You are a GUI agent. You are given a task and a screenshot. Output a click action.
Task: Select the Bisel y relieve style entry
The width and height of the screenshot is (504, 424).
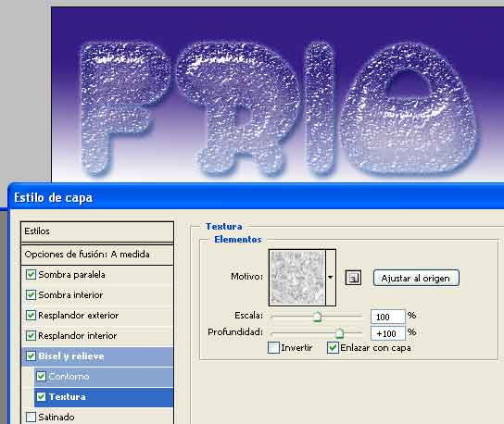tap(97, 356)
